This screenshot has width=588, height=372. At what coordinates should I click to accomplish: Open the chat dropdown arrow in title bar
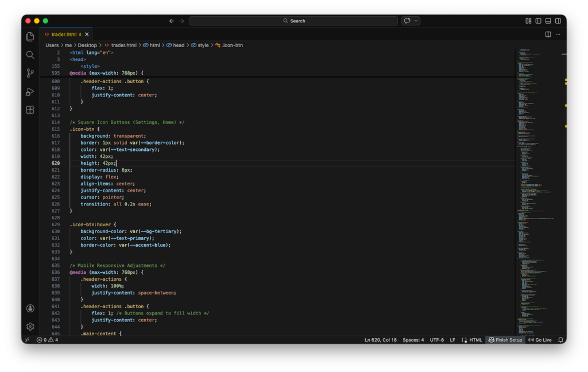[416, 21]
